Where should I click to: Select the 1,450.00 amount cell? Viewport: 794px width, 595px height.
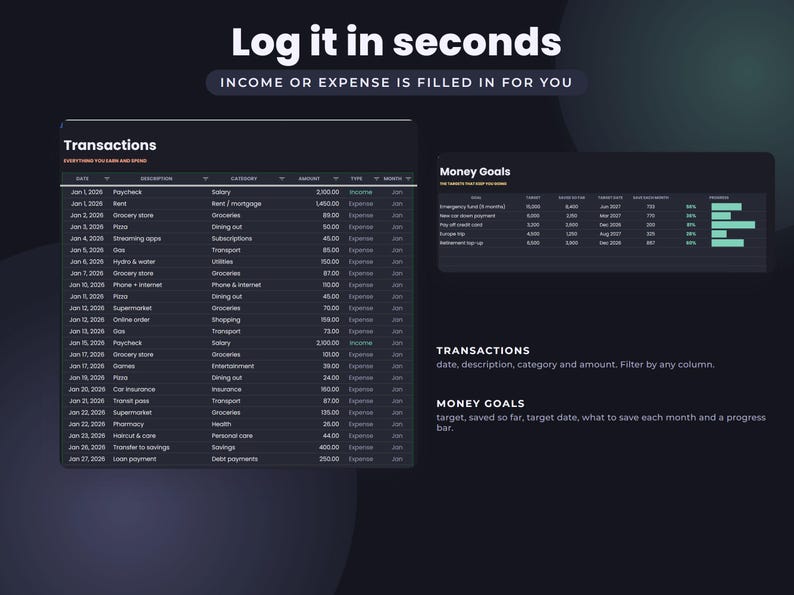pos(328,204)
